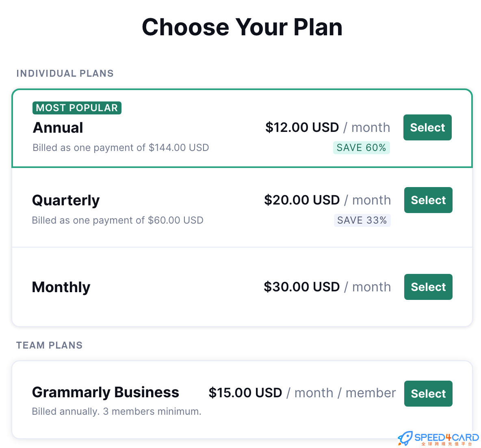The height and width of the screenshot is (448, 481).
Task: Click the Choose Your Plan heading
Action: 242,28
